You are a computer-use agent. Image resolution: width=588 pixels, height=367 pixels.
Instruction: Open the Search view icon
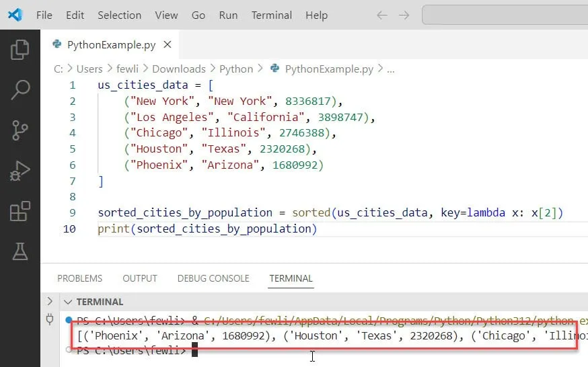tap(20, 89)
